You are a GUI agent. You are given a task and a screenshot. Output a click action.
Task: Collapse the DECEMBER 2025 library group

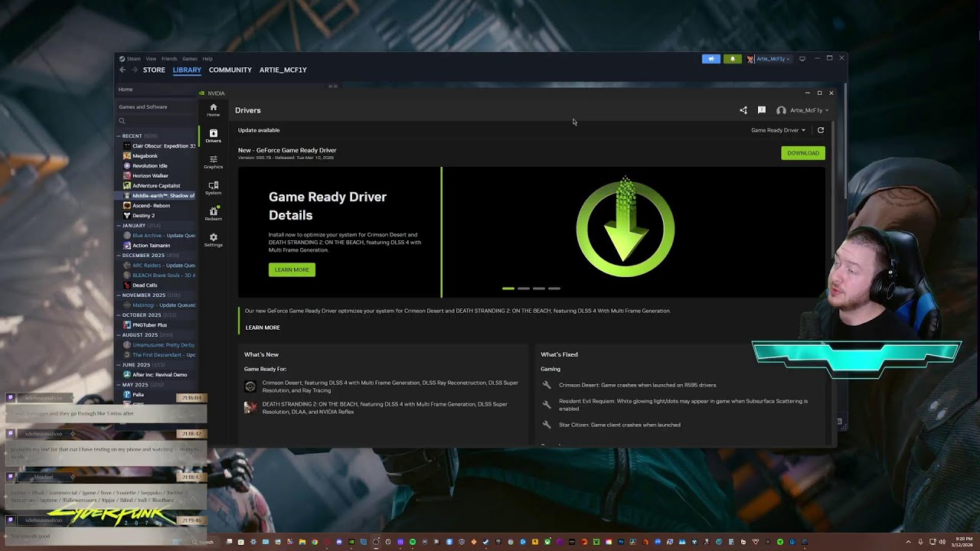coord(119,256)
